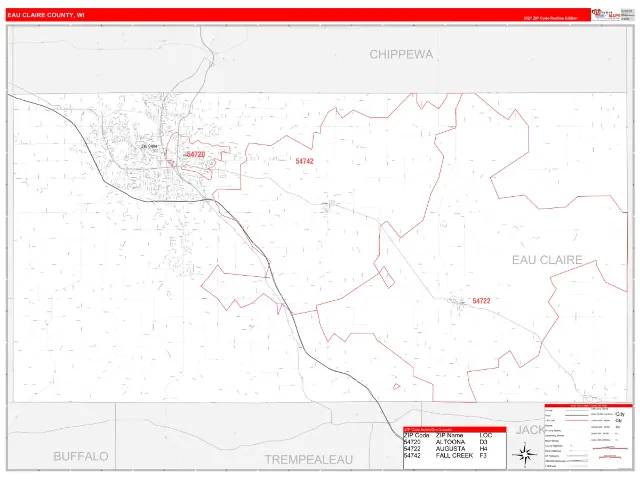Click the LOC column header
640x480 pixels.
[486, 436]
